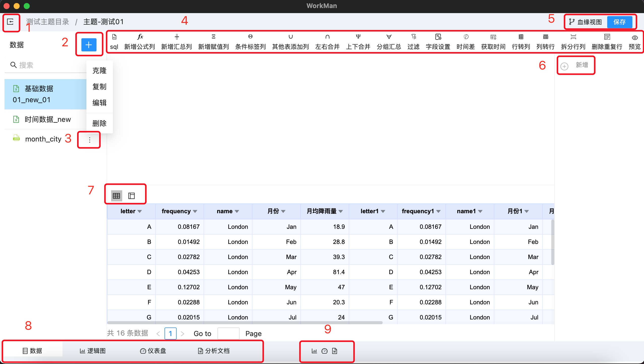Select the 行转列 tool

521,42
